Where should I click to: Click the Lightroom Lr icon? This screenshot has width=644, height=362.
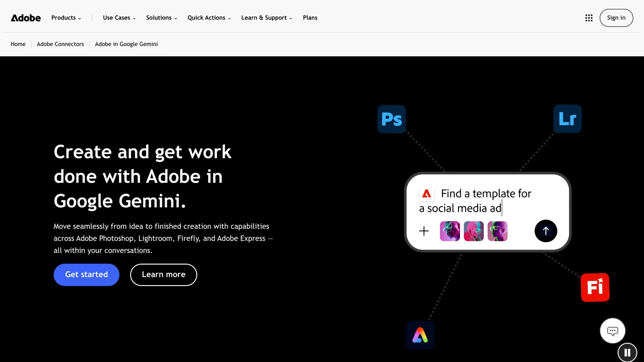click(x=568, y=119)
